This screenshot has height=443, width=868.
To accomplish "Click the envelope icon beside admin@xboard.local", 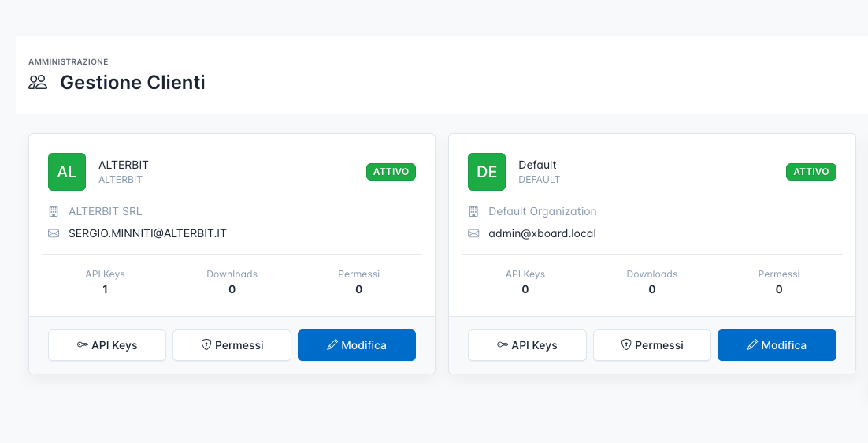I will pyautogui.click(x=473, y=233).
